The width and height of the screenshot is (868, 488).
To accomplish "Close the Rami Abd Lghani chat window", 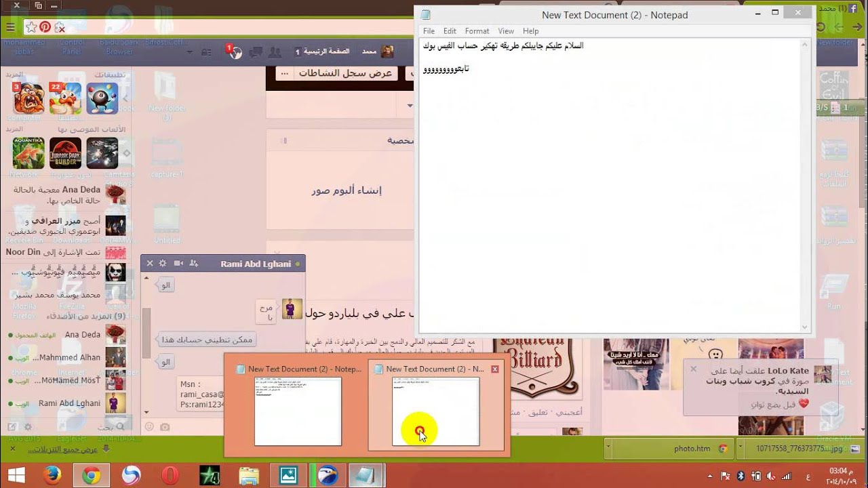I will tap(150, 264).
